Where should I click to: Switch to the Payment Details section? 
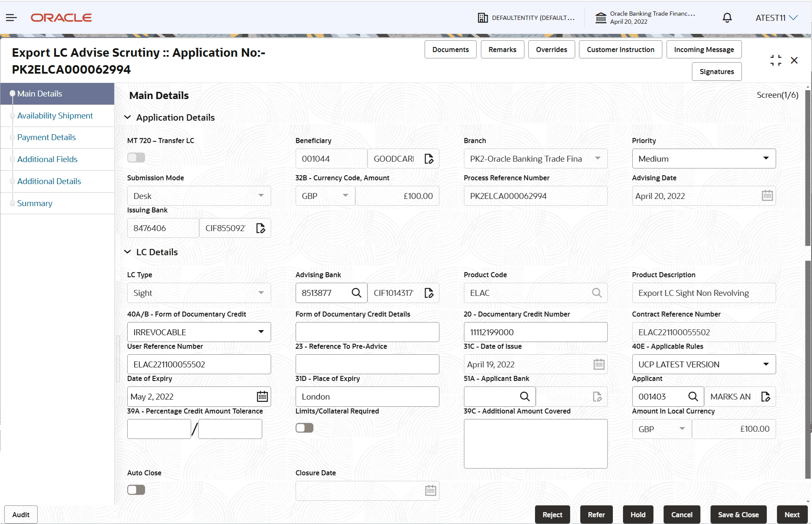click(47, 137)
